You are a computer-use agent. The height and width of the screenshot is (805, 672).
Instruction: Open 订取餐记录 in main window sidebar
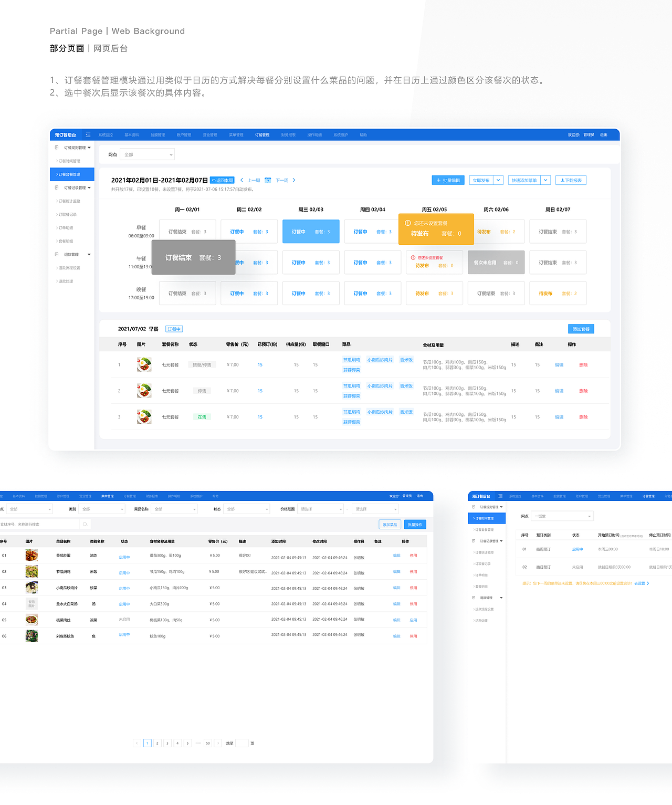tap(67, 214)
